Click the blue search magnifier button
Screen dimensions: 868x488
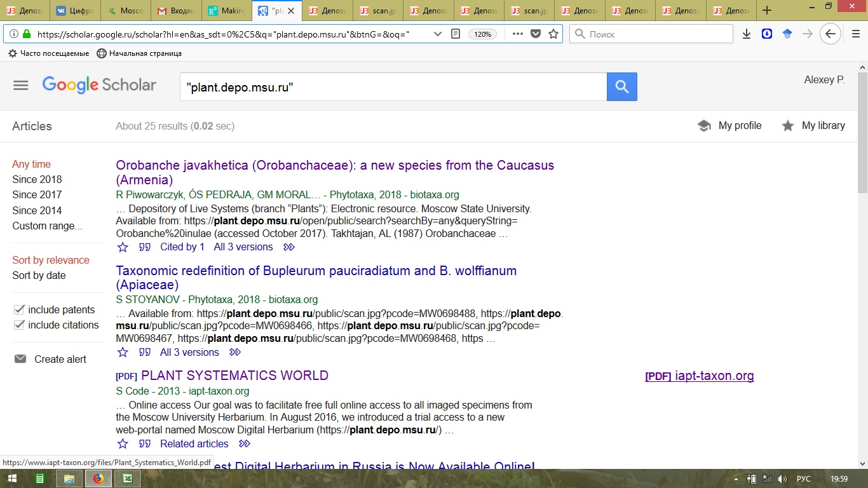(x=622, y=87)
